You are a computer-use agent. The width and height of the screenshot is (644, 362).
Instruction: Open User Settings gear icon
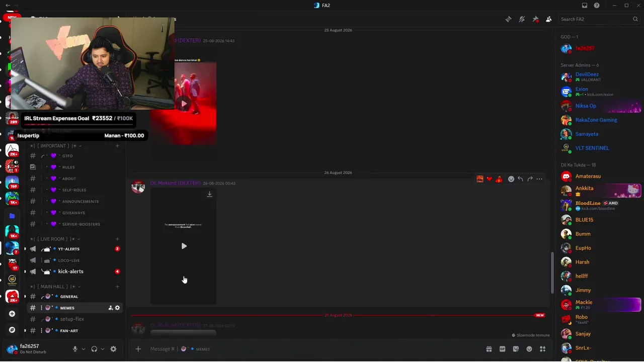click(x=113, y=349)
